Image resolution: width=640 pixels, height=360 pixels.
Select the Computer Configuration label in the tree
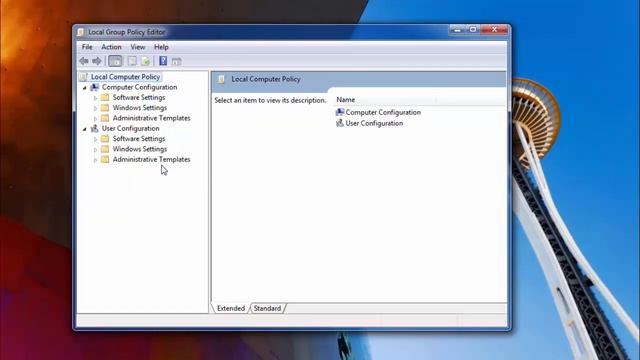pos(140,87)
